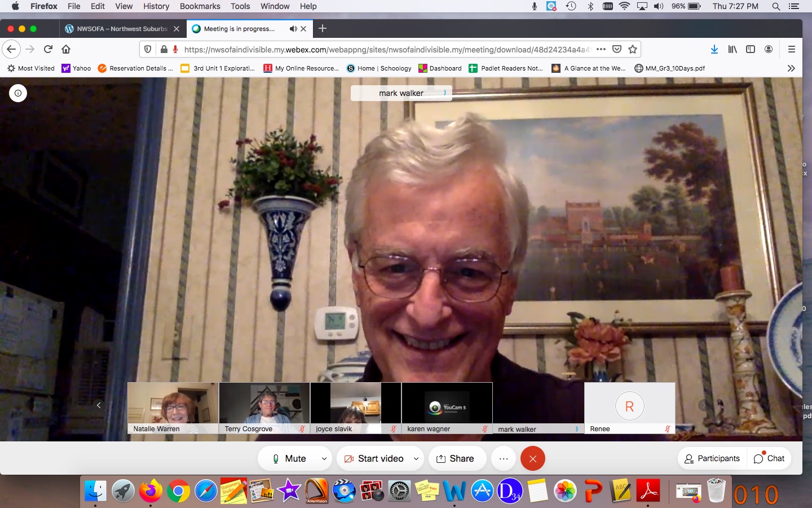
Task: Expand the audio options arrow beside Mute
Action: pos(324,459)
